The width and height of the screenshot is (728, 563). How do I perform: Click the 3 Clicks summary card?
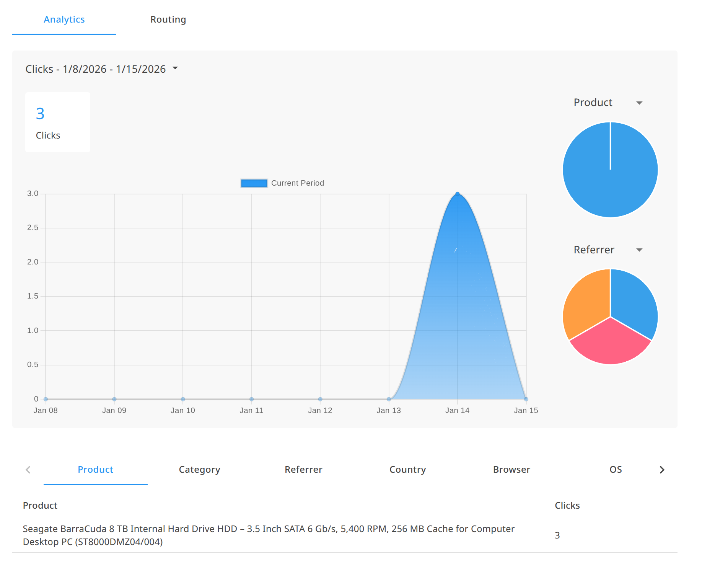tap(57, 122)
